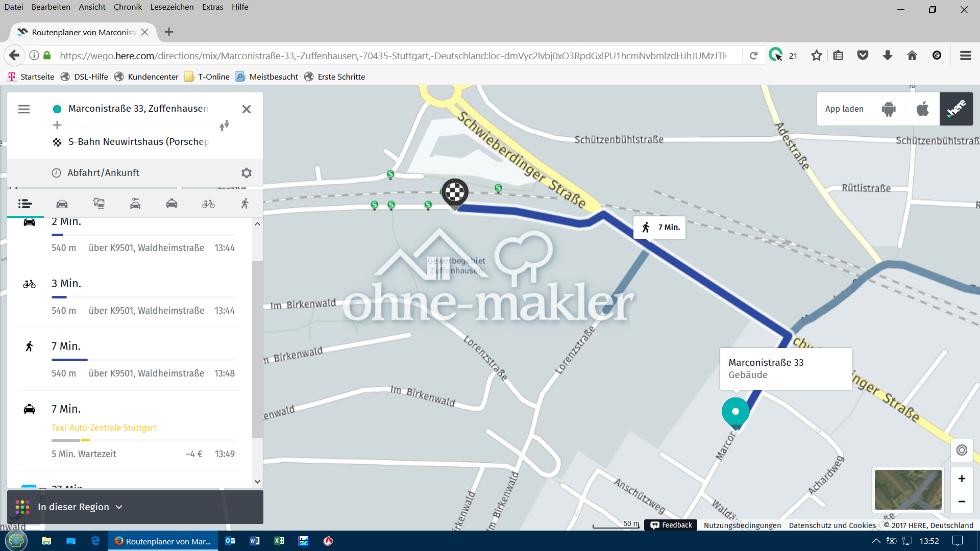This screenshot has height=551, width=980.
Task: Open the hamburger menu in route panel
Action: point(24,109)
